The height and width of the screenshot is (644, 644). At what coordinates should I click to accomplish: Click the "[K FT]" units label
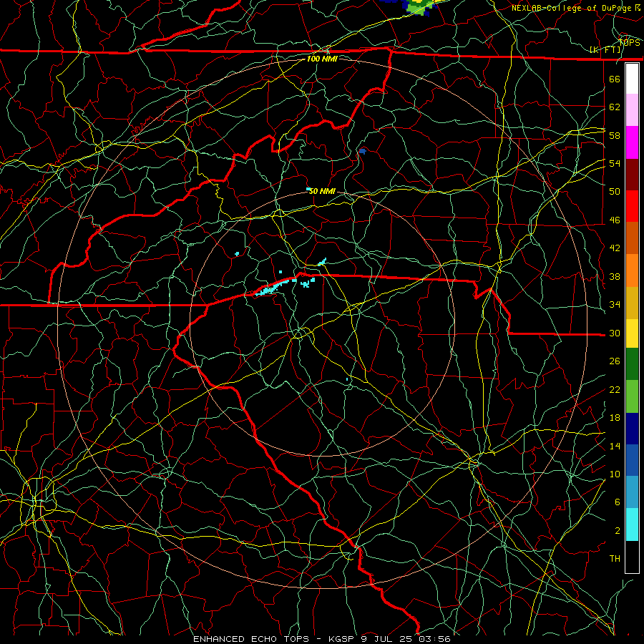[x=605, y=50]
